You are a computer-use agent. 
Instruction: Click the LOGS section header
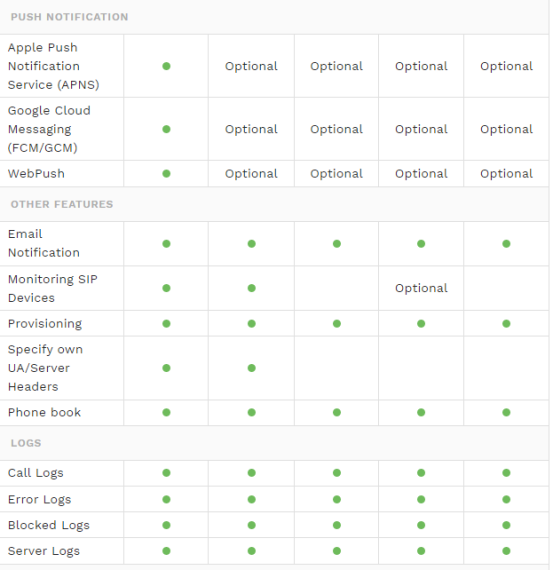tap(26, 443)
